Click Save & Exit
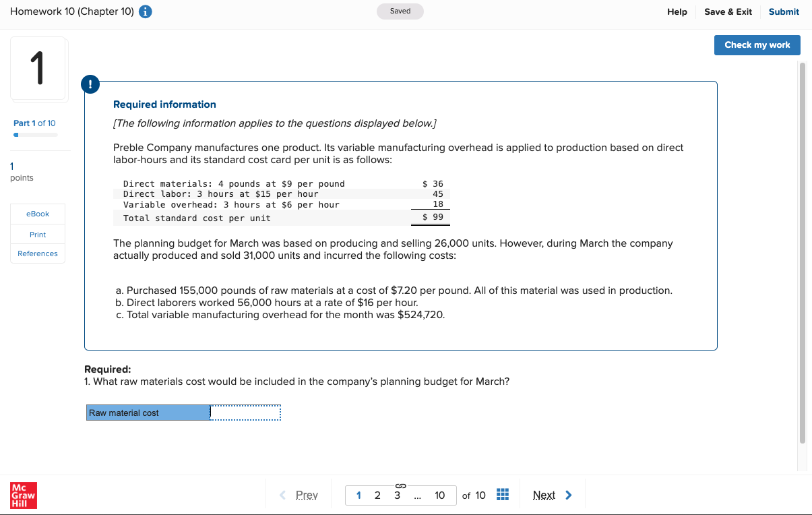The width and height of the screenshot is (812, 515). coord(728,11)
